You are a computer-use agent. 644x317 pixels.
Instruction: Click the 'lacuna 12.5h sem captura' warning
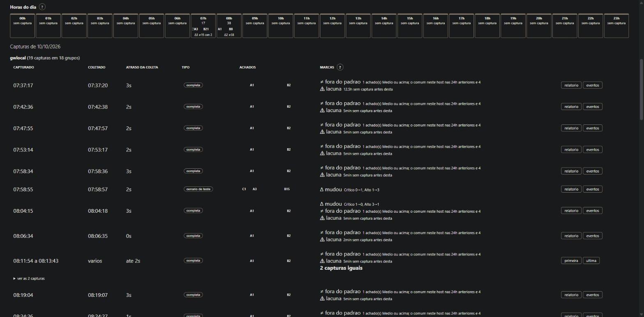point(356,89)
